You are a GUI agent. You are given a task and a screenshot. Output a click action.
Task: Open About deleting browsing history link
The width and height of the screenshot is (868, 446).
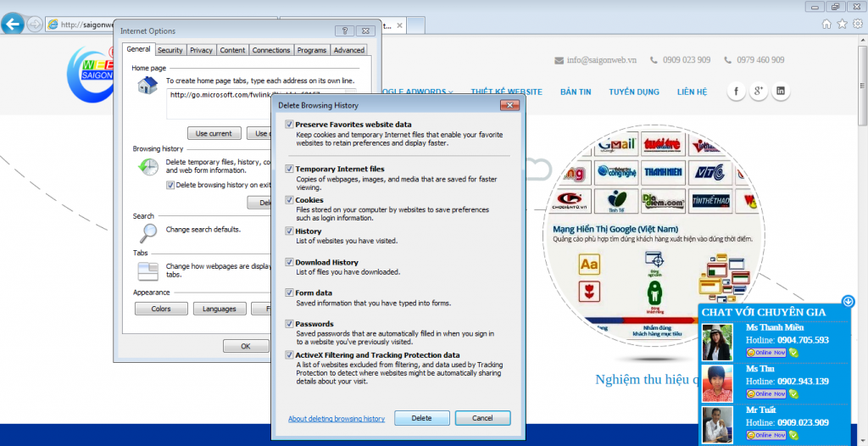coord(337,419)
